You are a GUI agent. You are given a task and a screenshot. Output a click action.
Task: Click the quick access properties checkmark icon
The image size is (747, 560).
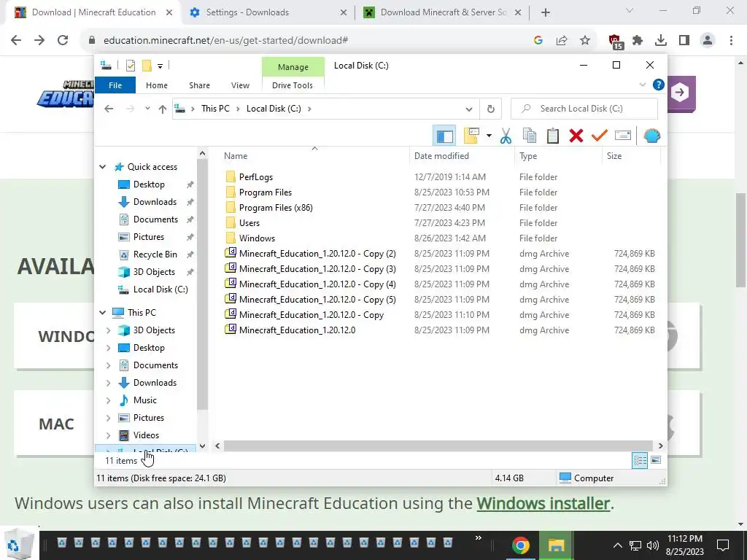click(x=131, y=66)
